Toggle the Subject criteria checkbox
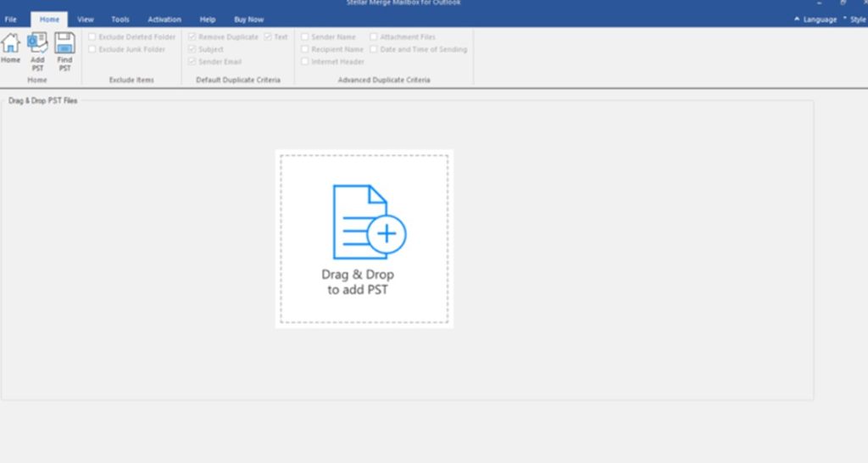Screen dimensions: 868x463 [192, 49]
